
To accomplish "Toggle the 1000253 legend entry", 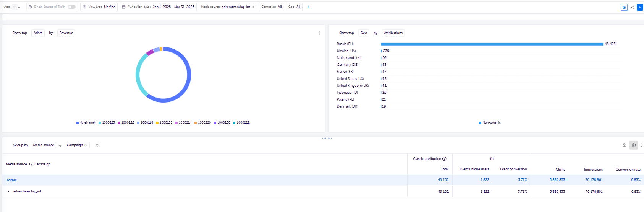I will coord(164,123).
